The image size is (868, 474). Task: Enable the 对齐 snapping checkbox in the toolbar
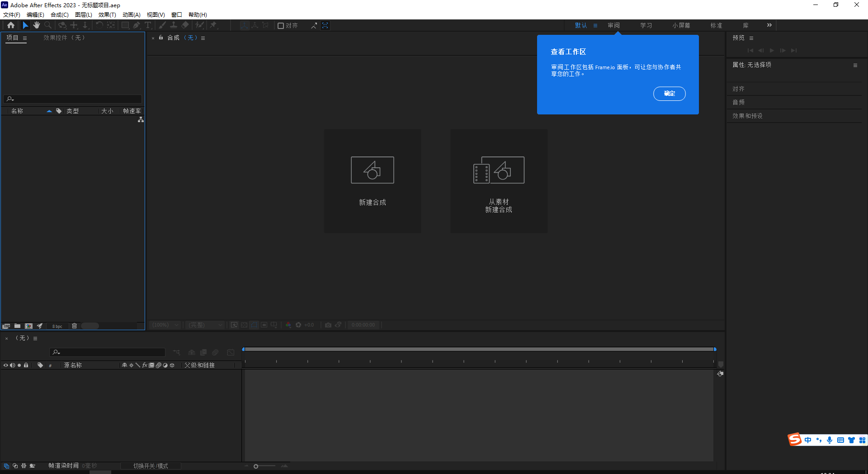(x=281, y=25)
